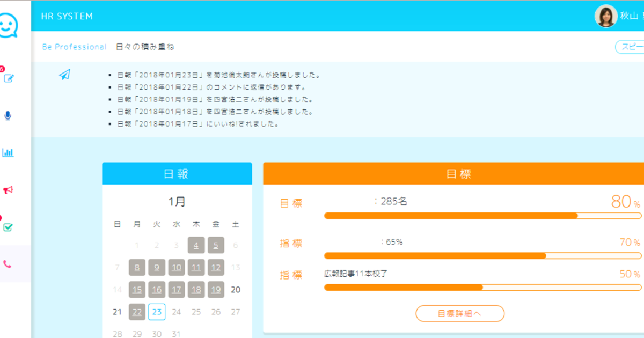The width and height of the screenshot is (644, 338).
Task: Select calendar day 22
Action: coord(137,312)
